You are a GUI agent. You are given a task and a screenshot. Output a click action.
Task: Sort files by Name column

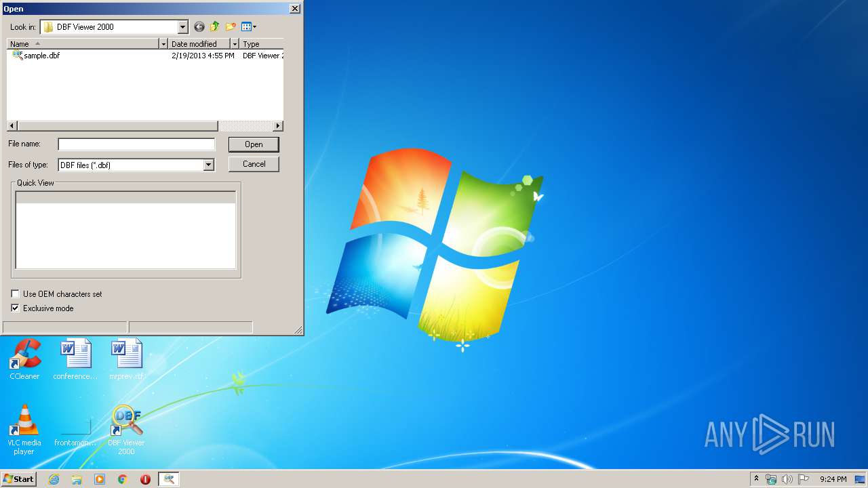(83, 44)
